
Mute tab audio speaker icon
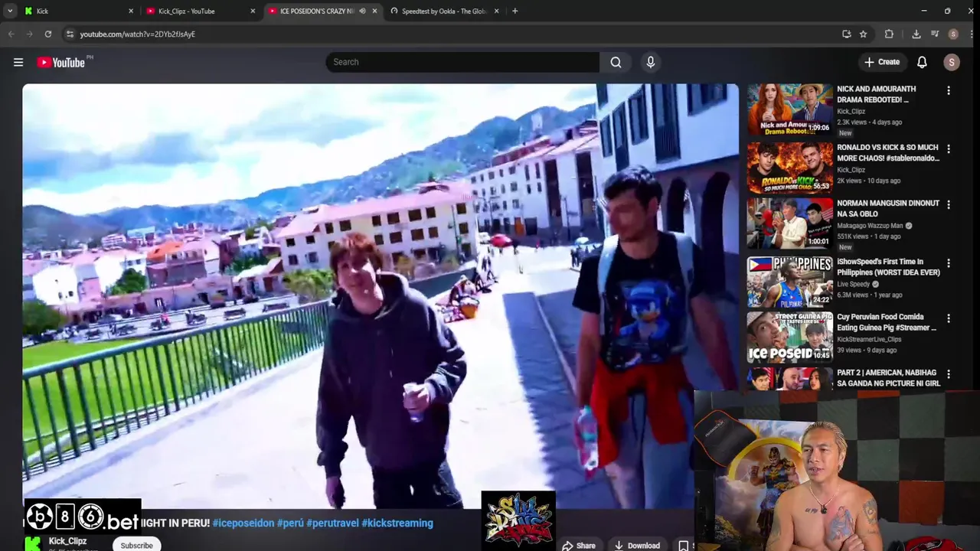(x=362, y=11)
